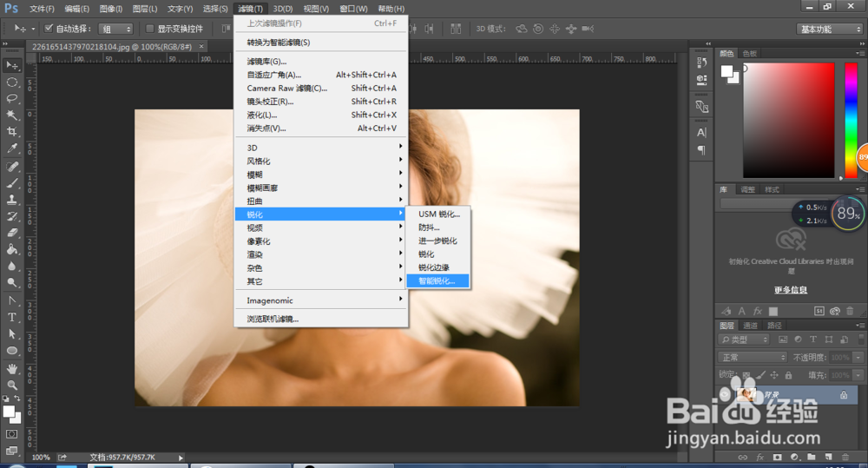Toggle lock position icon
This screenshot has width=868, height=468.
[774, 375]
